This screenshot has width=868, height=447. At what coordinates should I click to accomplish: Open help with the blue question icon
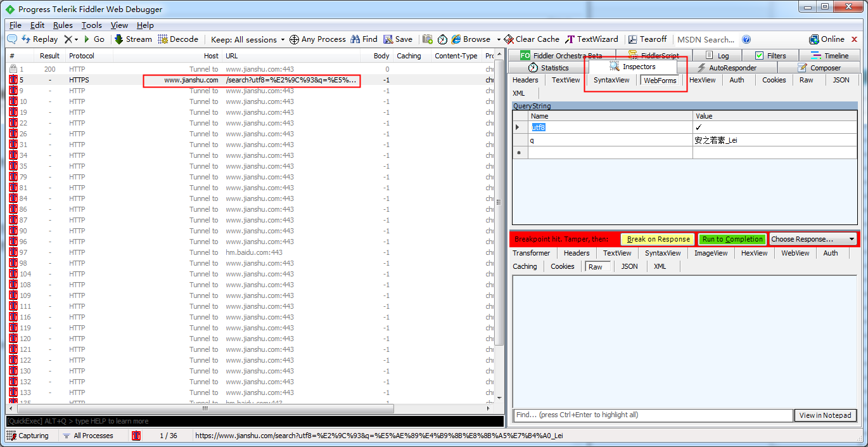tap(746, 39)
